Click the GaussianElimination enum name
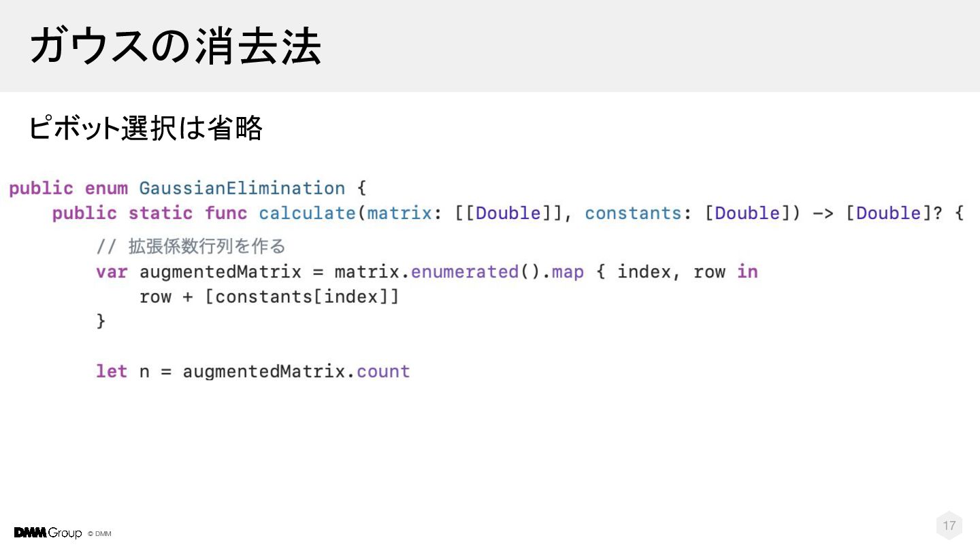Image resolution: width=980 pixels, height=551 pixels. 242,188
